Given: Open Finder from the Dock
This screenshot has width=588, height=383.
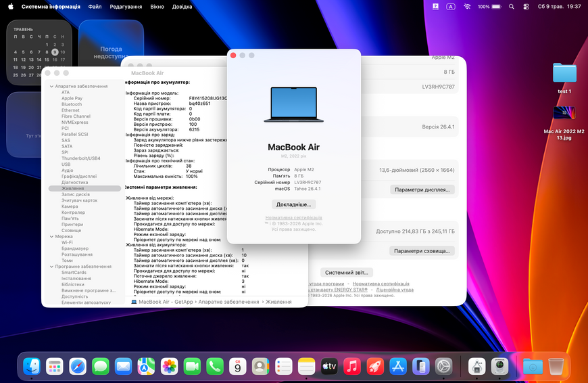Looking at the screenshot, I should coord(32,366).
